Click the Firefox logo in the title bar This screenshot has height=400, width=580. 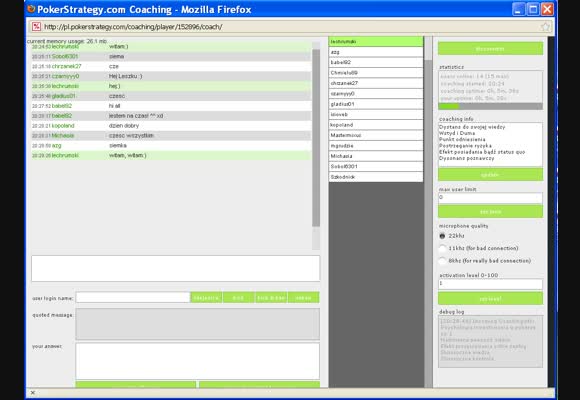click(x=31, y=9)
